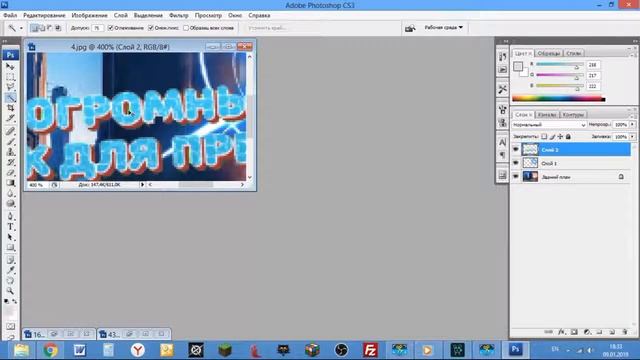Open the layer blend mode dropdown
The height and width of the screenshot is (360, 640).
tap(549, 124)
